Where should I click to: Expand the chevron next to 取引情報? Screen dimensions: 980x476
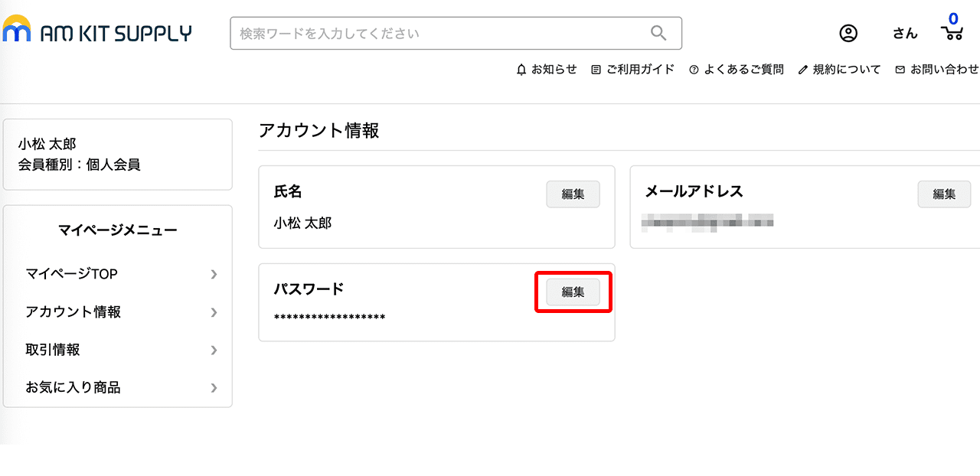(x=214, y=350)
